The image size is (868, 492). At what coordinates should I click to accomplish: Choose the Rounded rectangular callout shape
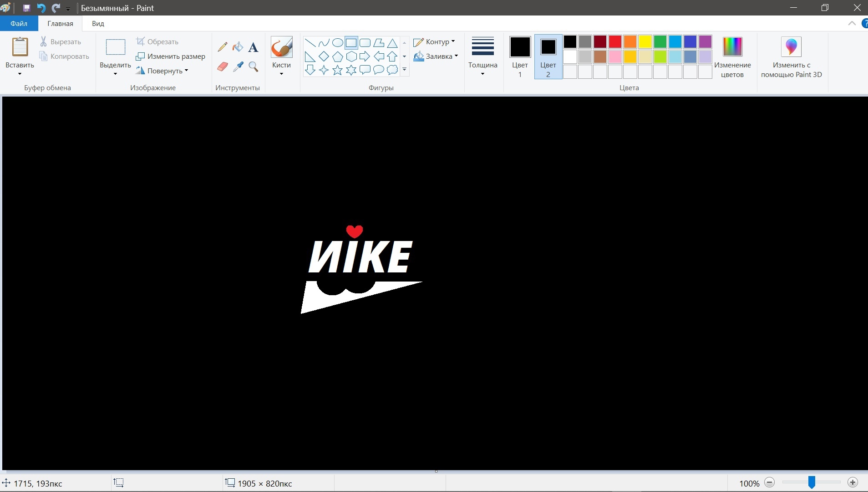click(365, 70)
